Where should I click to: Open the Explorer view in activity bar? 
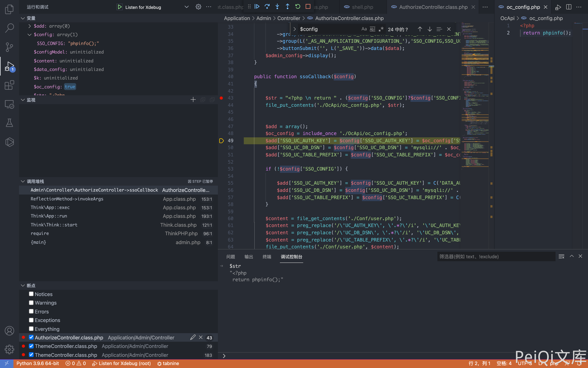[9, 9]
